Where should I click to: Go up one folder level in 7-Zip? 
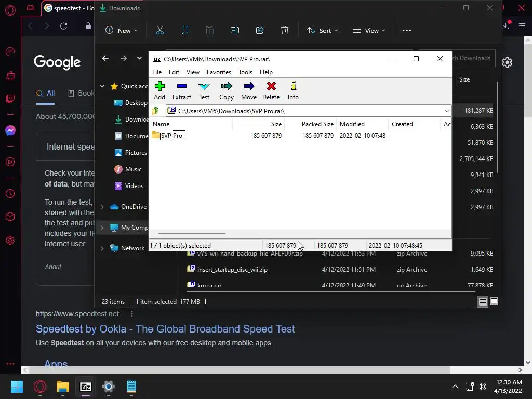click(x=156, y=111)
